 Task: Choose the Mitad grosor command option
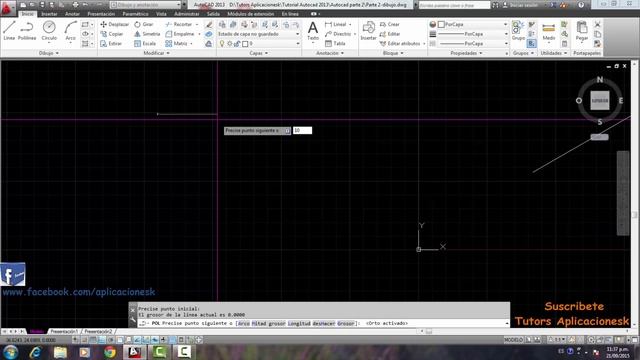[x=268, y=323]
